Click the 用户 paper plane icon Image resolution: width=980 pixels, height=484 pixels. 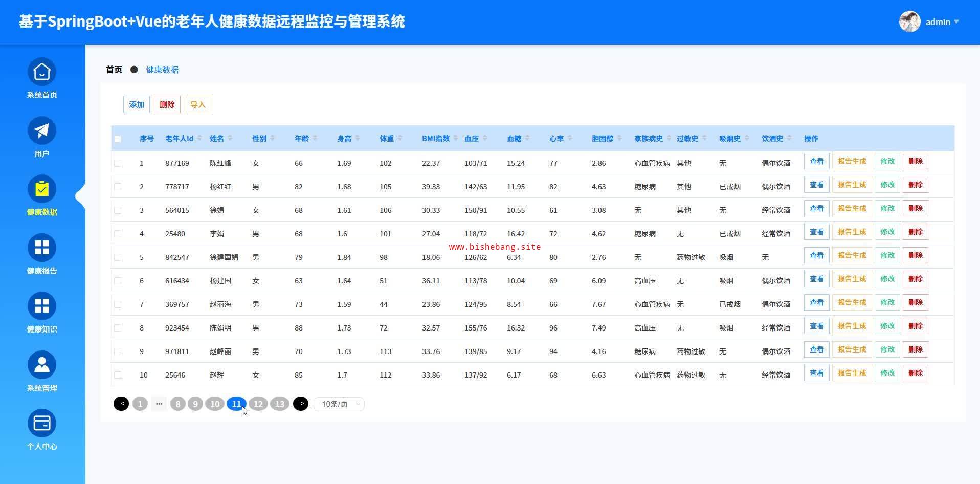click(x=42, y=131)
